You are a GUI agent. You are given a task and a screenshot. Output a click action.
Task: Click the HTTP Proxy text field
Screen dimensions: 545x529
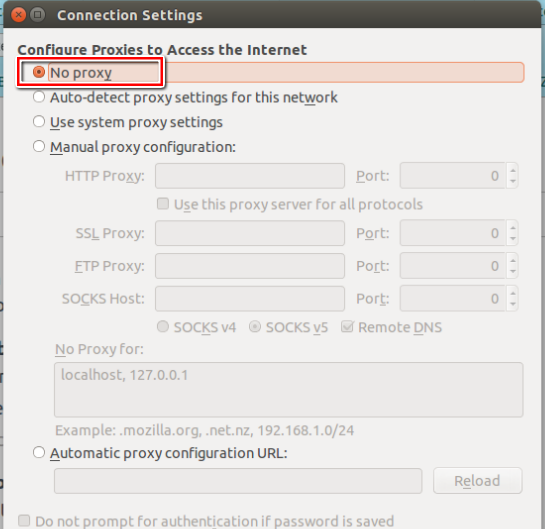[x=250, y=176]
